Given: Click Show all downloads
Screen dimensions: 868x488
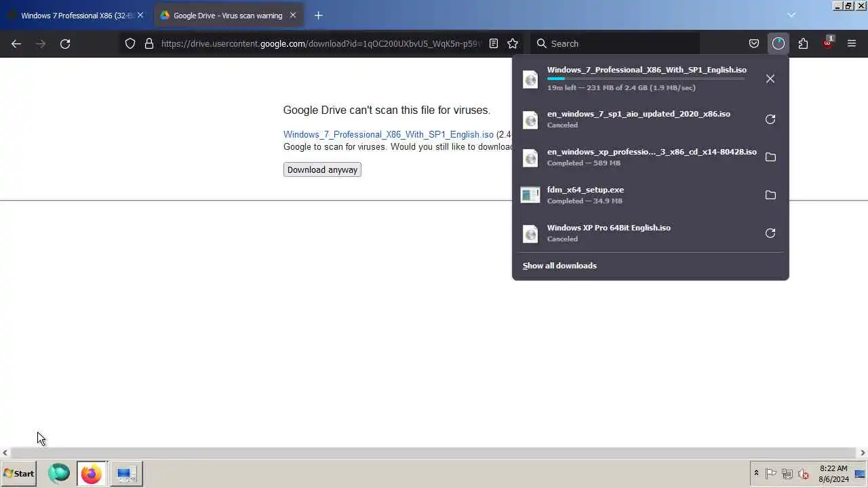Looking at the screenshot, I should coord(559,266).
